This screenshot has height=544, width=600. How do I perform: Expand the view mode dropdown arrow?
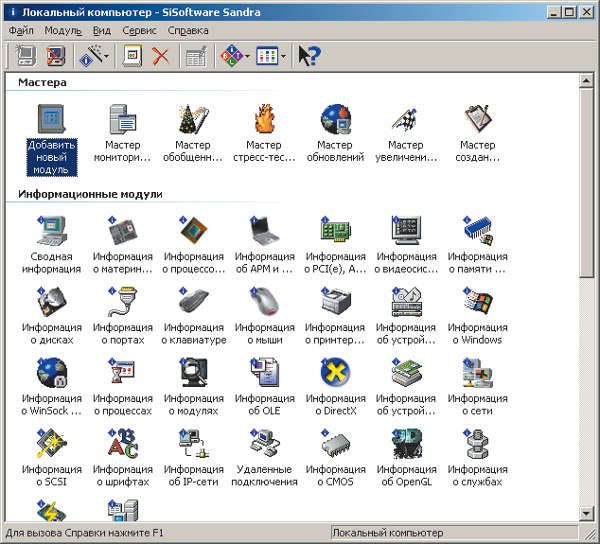click(x=283, y=56)
